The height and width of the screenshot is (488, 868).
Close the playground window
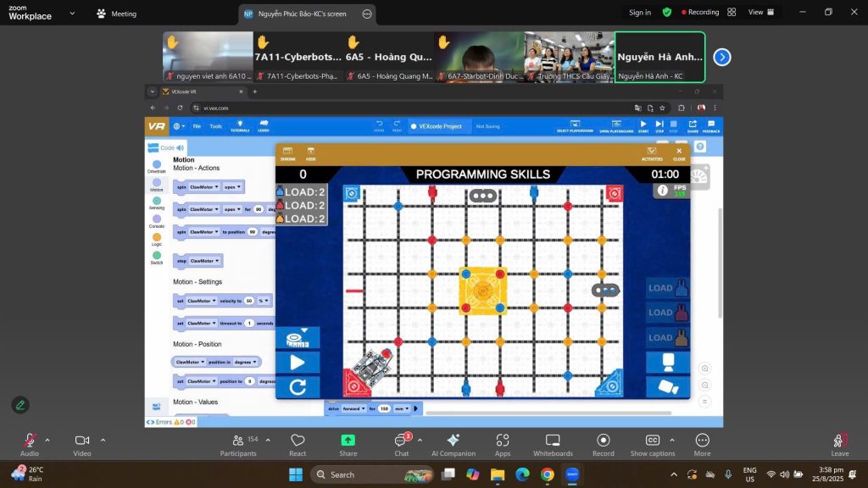coord(679,154)
